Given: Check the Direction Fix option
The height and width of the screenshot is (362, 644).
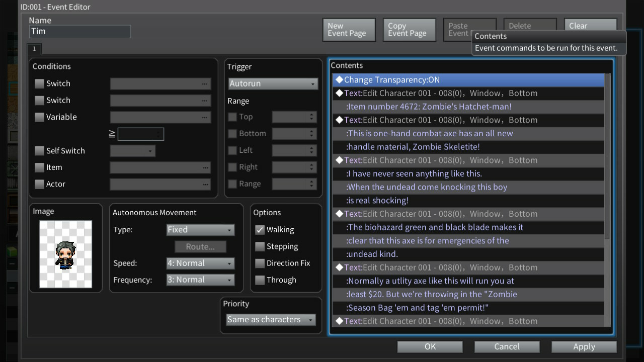Looking at the screenshot, I should (260, 263).
